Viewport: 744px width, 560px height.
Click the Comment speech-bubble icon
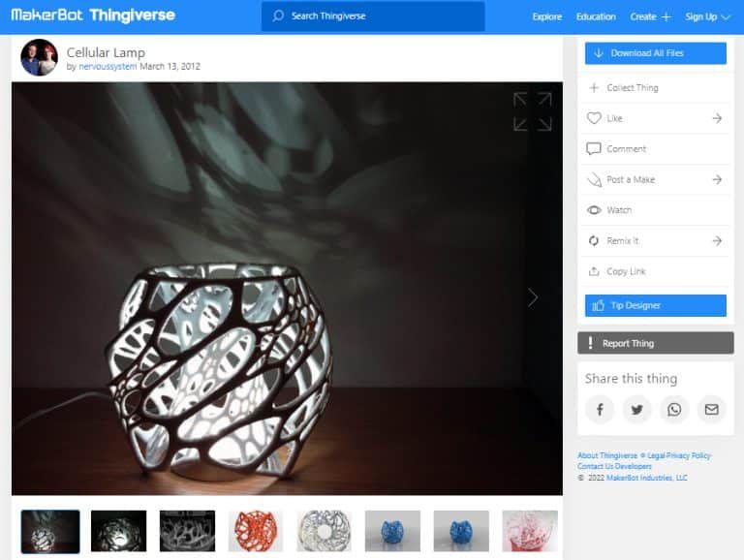click(594, 149)
